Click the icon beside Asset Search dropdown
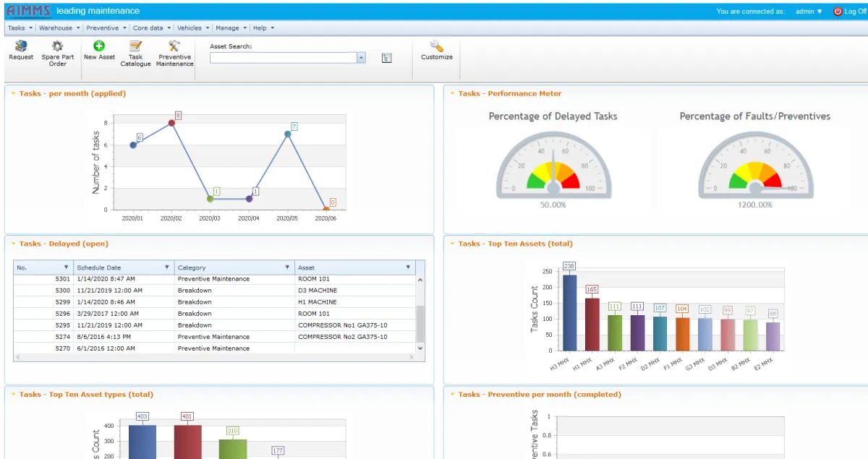Viewport: 868px width, 459px height. (x=386, y=58)
